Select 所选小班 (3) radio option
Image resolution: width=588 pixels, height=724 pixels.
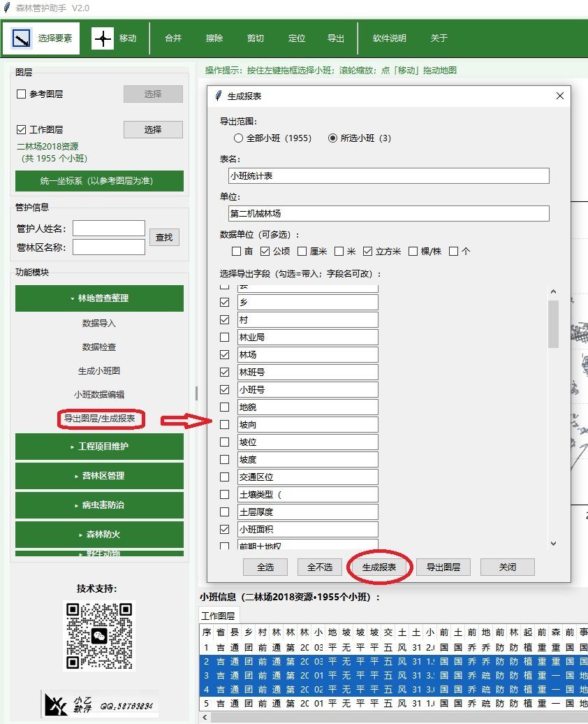[332, 138]
